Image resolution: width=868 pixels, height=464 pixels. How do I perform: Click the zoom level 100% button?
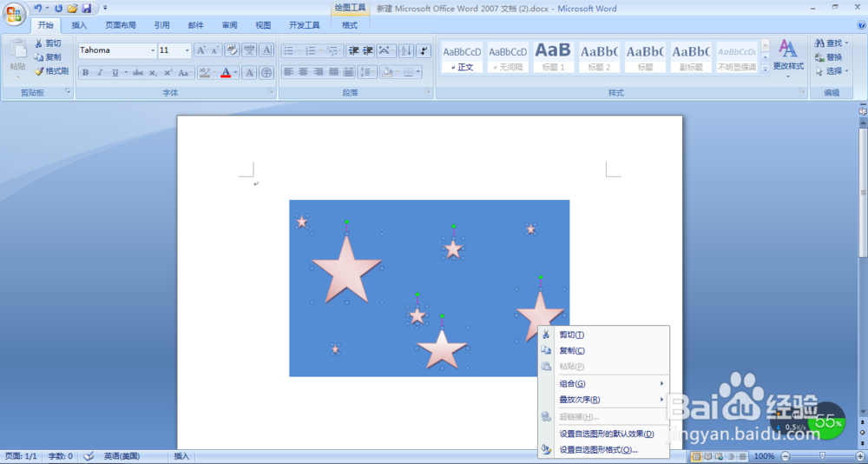764,456
